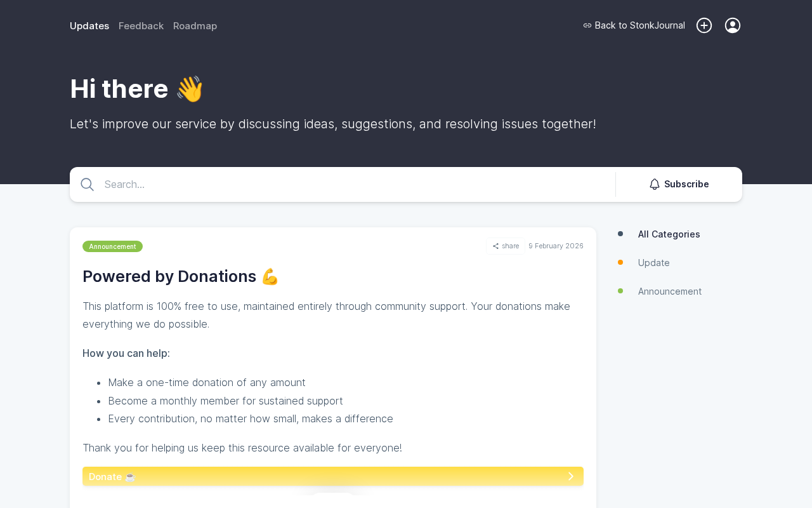
Task: Click the share icon on the post
Action: [x=496, y=246]
